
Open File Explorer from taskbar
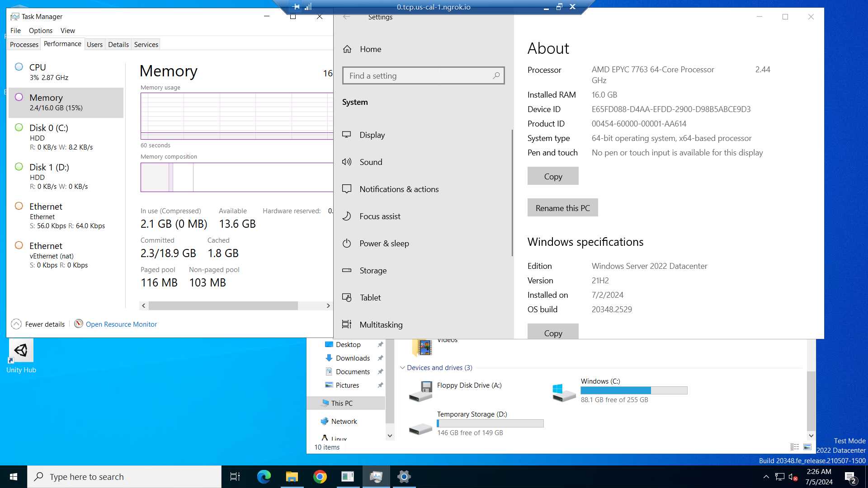pyautogui.click(x=292, y=477)
